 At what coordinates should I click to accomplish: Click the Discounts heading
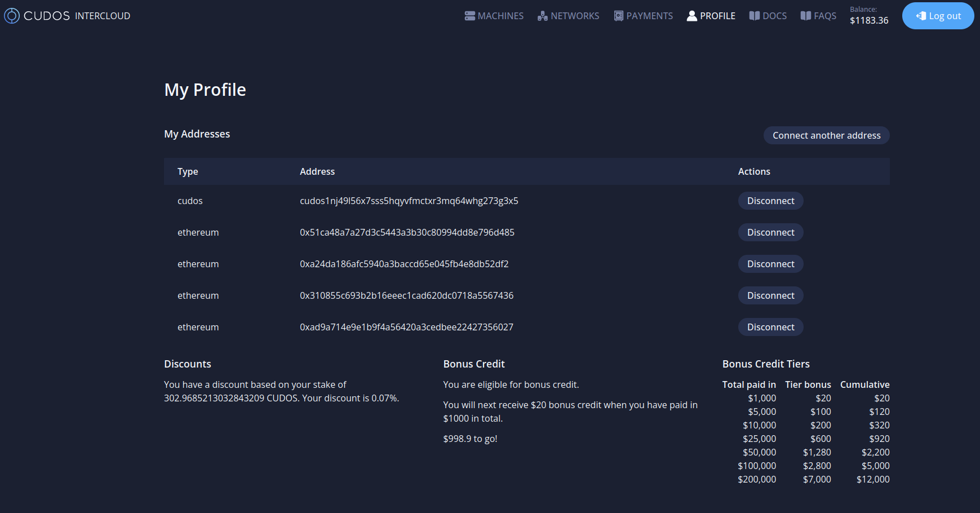[188, 364]
